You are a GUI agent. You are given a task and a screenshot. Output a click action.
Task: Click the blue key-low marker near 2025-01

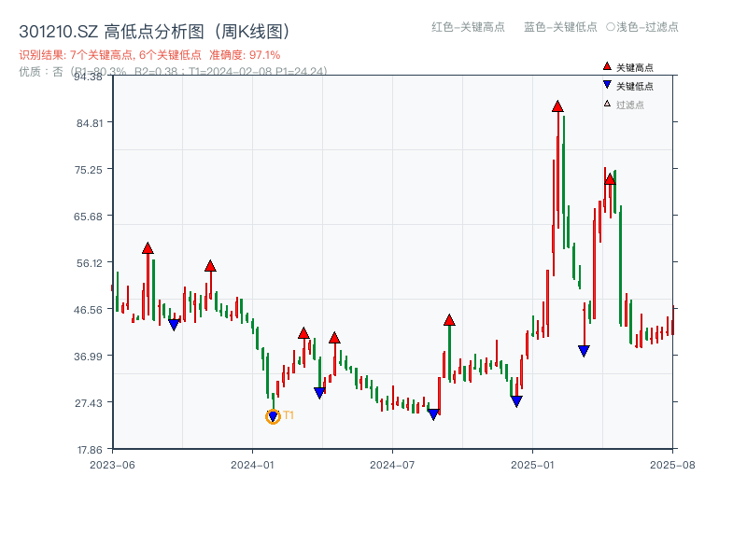click(x=516, y=399)
